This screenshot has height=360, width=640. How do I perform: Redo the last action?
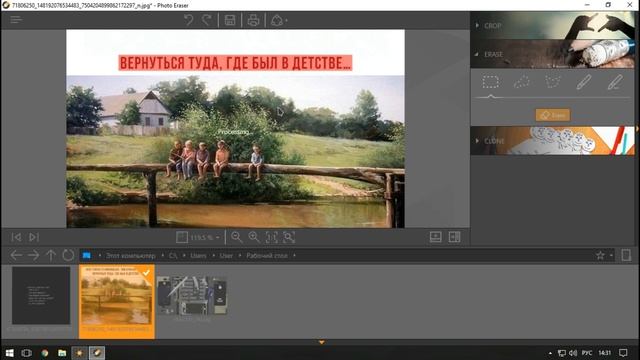tap(207, 20)
